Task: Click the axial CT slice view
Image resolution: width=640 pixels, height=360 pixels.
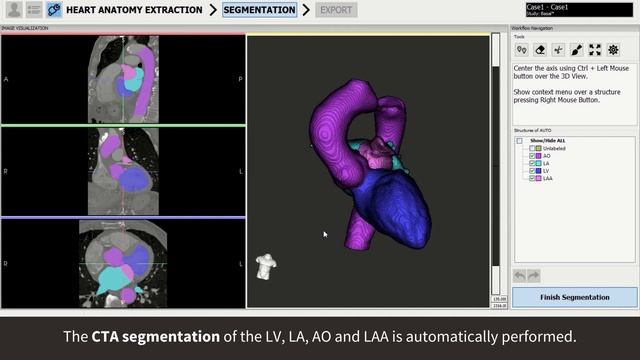Action: coord(123,264)
